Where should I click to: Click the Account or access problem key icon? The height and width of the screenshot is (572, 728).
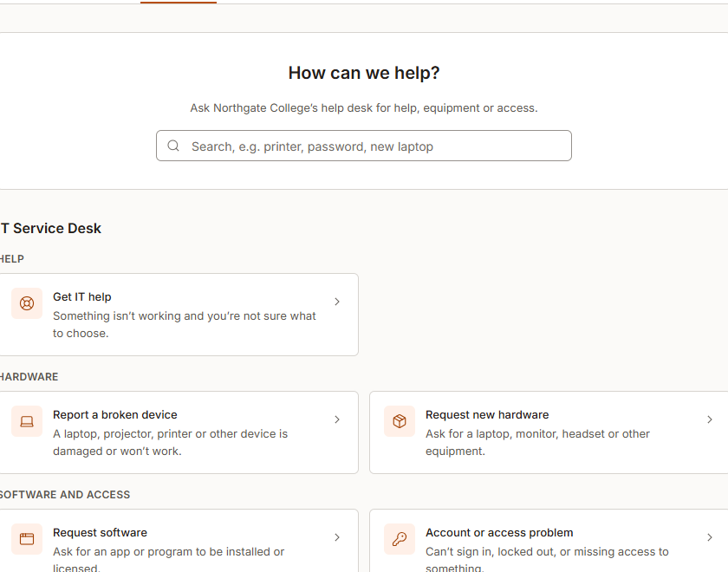point(400,539)
